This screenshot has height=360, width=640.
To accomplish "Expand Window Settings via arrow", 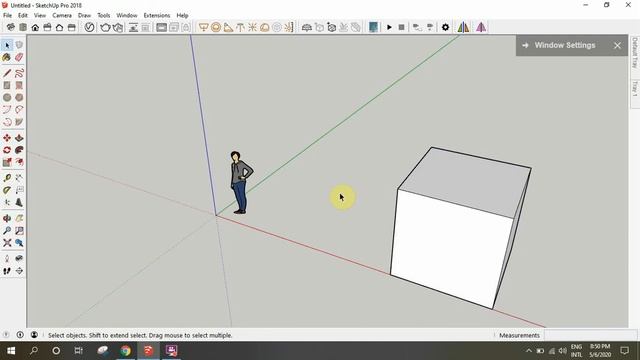I will [525, 45].
